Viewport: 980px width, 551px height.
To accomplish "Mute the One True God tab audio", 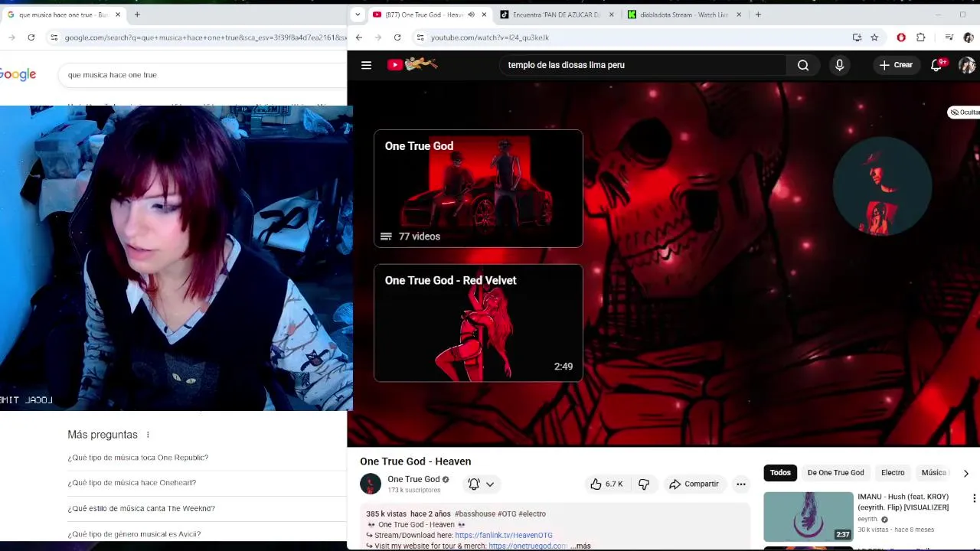I will click(471, 15).
